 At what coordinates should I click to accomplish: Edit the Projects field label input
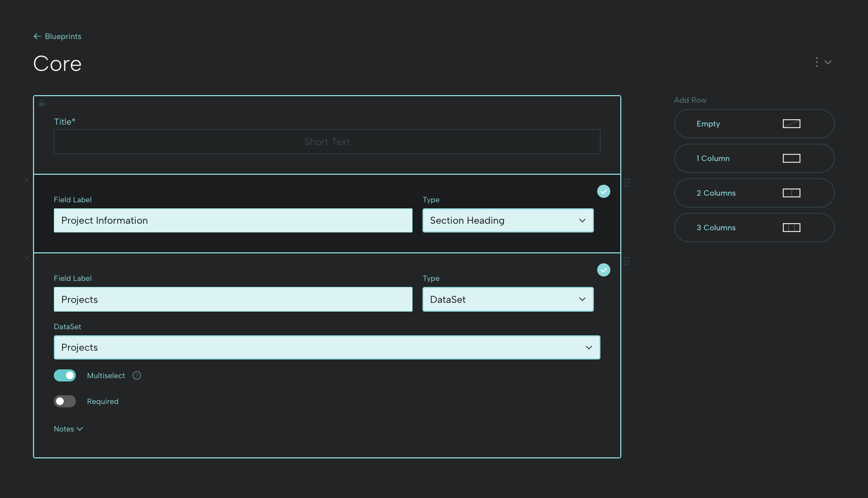click(x=233, y=300)
